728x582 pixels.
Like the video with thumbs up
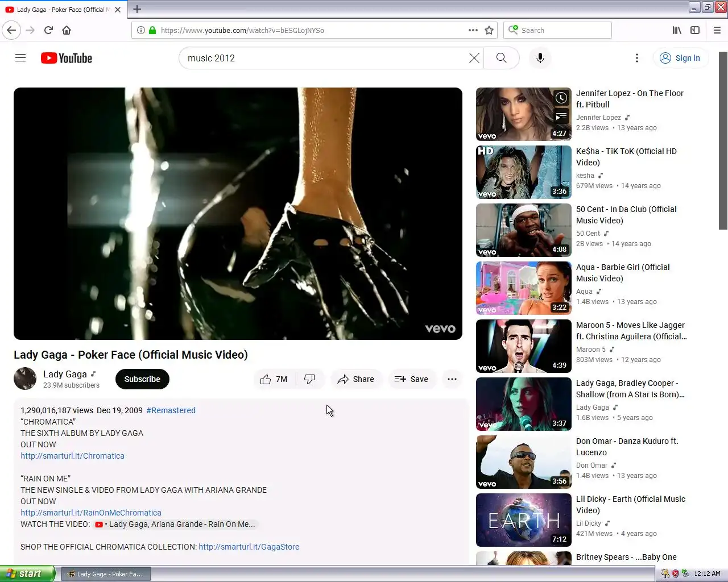tap(274, 379)
